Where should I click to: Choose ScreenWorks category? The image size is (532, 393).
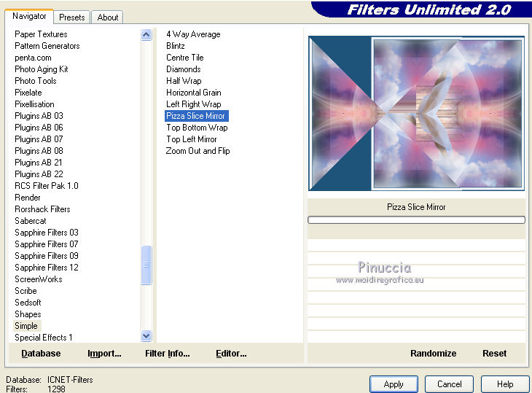pos(39,279)
